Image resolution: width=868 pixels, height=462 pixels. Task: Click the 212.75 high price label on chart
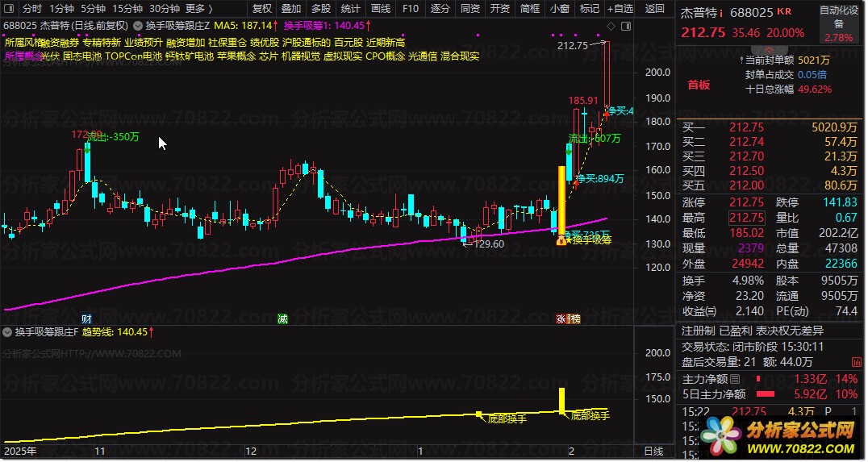pos(573,46)
